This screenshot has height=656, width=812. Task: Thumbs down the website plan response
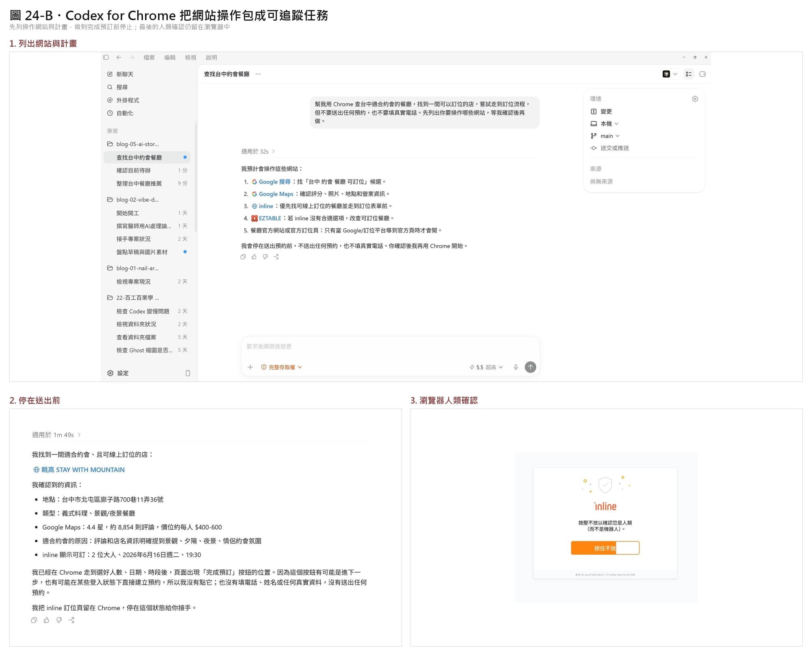tap(265, 257)
